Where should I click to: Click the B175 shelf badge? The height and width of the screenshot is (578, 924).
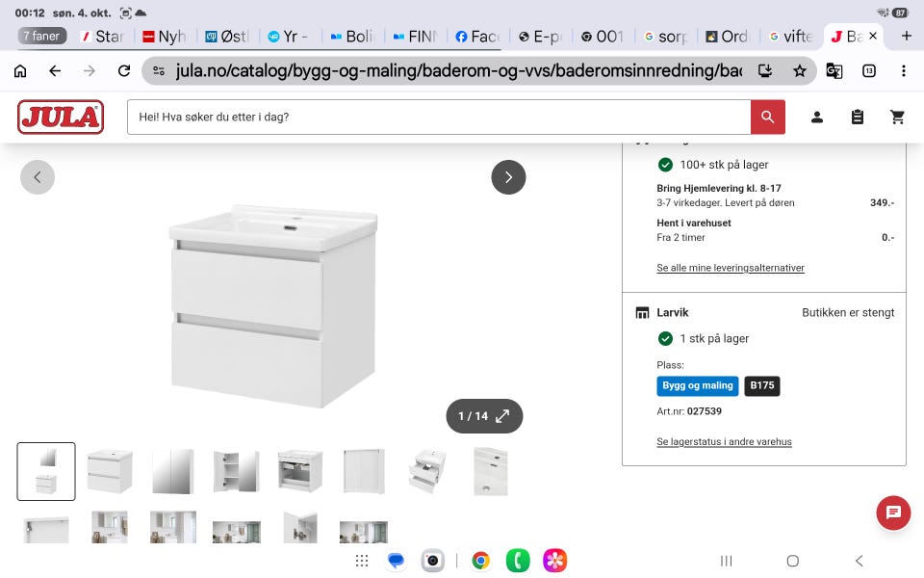(762, 385)
